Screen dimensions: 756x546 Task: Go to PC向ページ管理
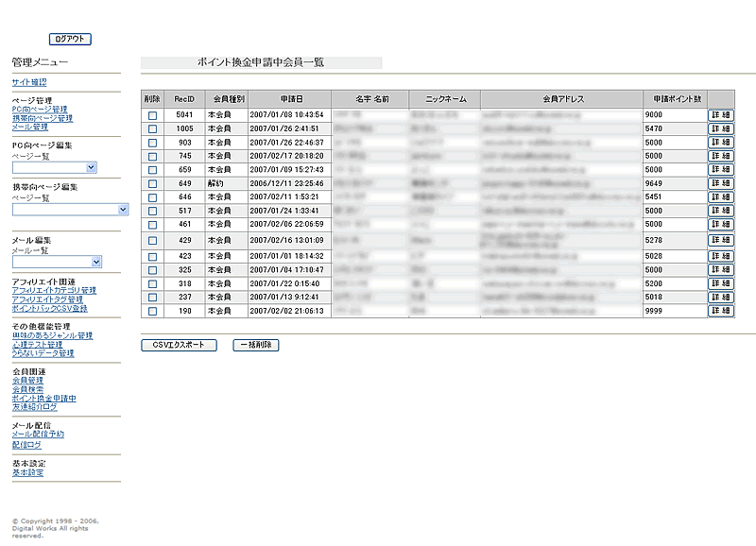(40, 110)
